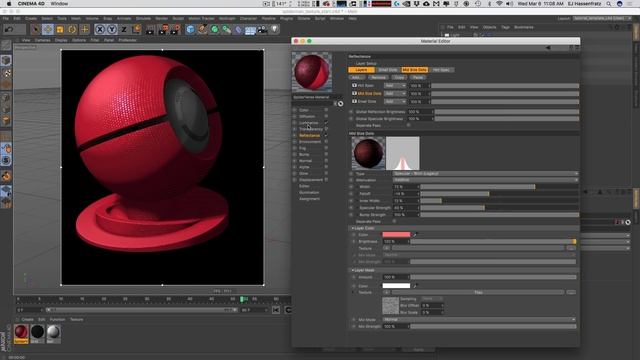Open the Layer Mask texture arrow menu
The image size is (640, 360).
click(387, 293)
